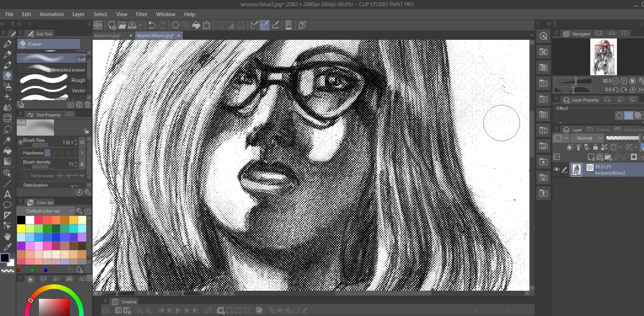Open CLIP STUDIO from the command bar icon

click(x=98, y=25)
